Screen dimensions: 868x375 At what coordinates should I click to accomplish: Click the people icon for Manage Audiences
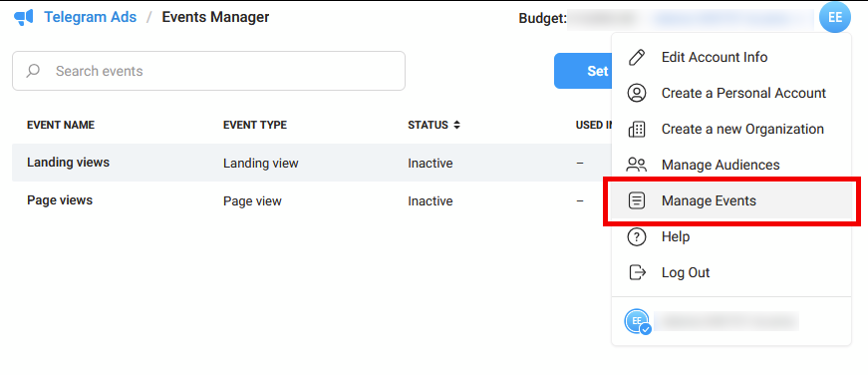(x=637, y=165)
